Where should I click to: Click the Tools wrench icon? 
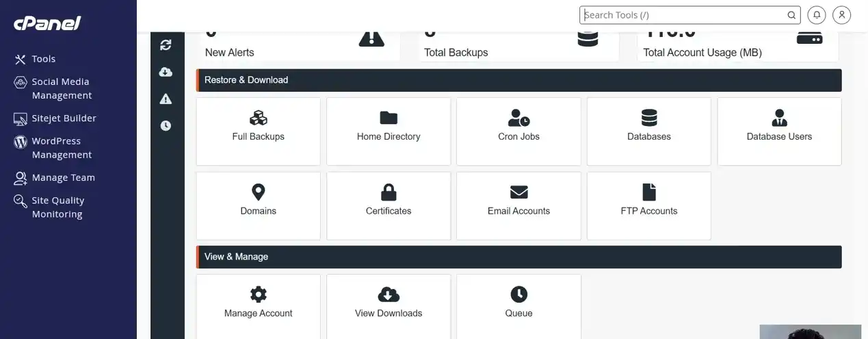(x=20, y=60)
